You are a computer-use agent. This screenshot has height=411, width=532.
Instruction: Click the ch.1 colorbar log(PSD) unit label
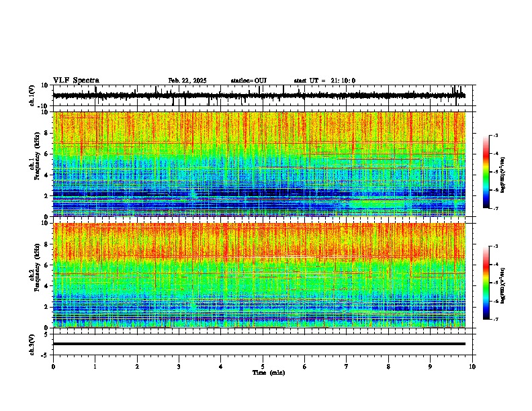click(x=503, y=175)
